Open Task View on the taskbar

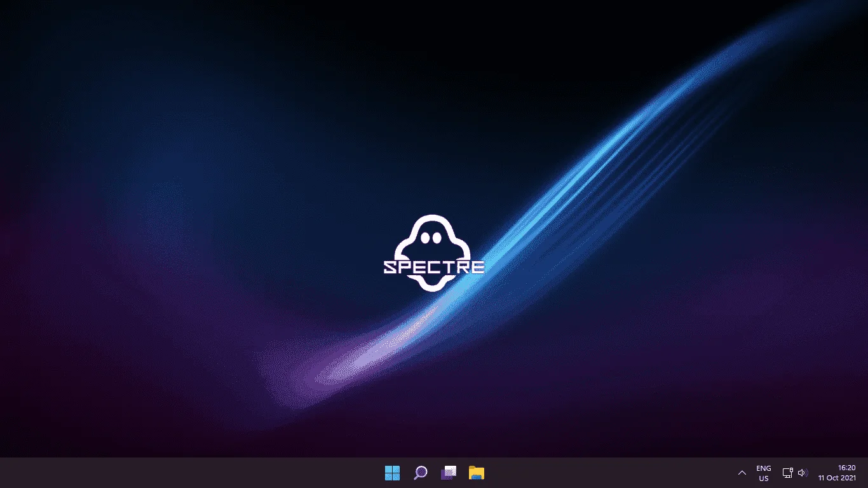click(x=449, y=473)
